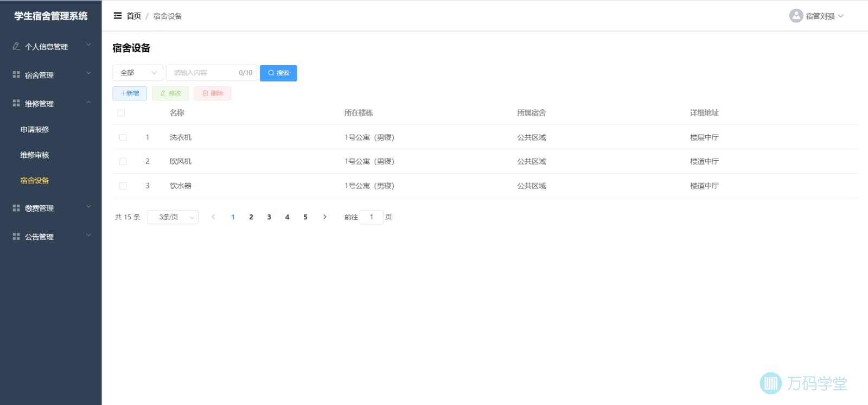
Task: Focus the 前往 page number input
Action: [372, 217]
